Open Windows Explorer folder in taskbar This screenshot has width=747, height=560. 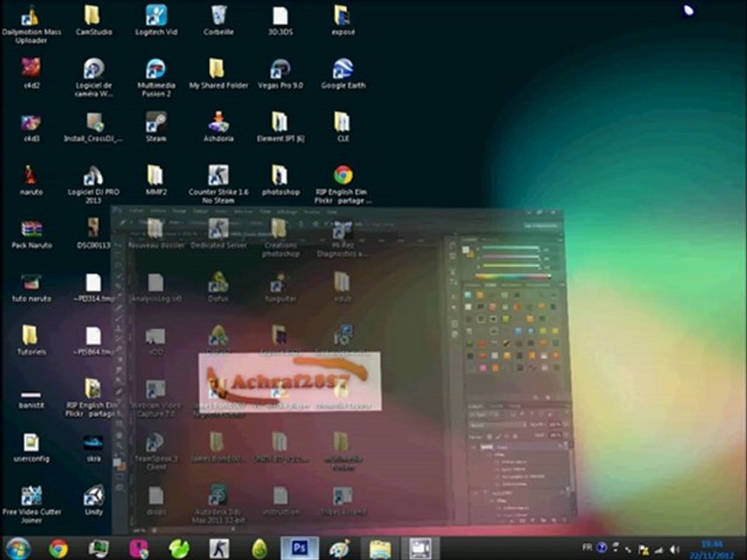pos(380,548)
